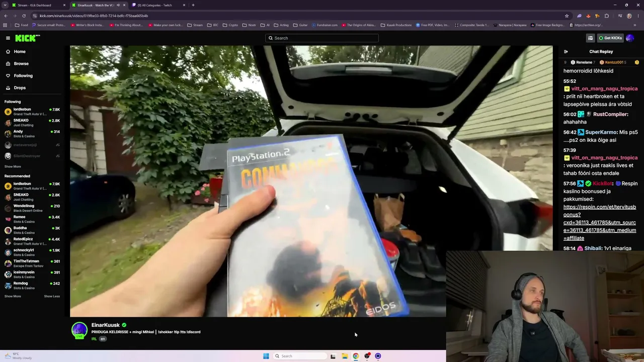Open offline SilentDestroyer channel
Image resolution: width=644 pixels, height=362 pixels.
point(32,156)
